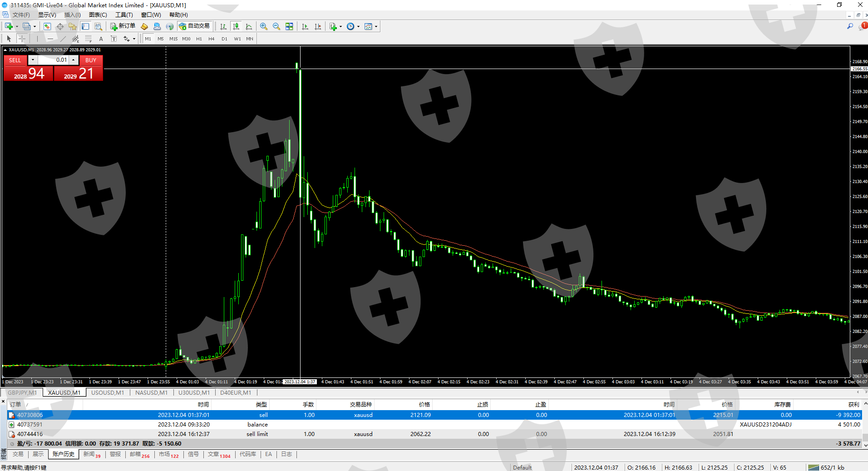Click the zoom in magnifier icon
The width and height of the screenshot is (868, 471).
pyautogui.click(x=264, y=26)
